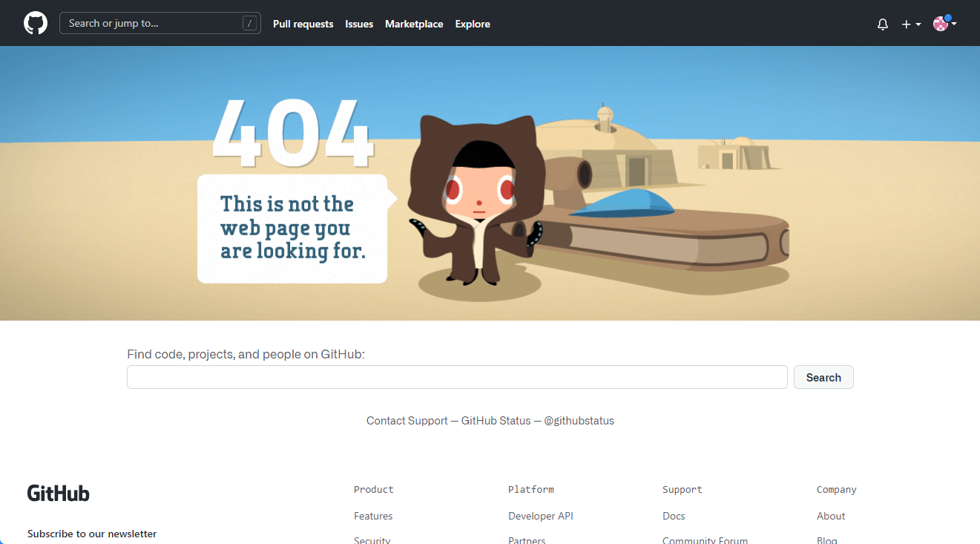Open Features in the footer Product column

coord(373,516)
